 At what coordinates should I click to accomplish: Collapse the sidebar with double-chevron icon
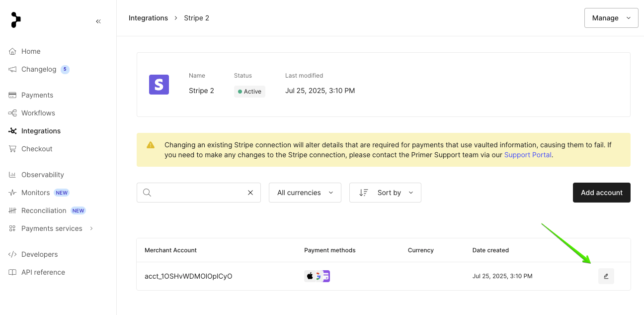point(98,21)
